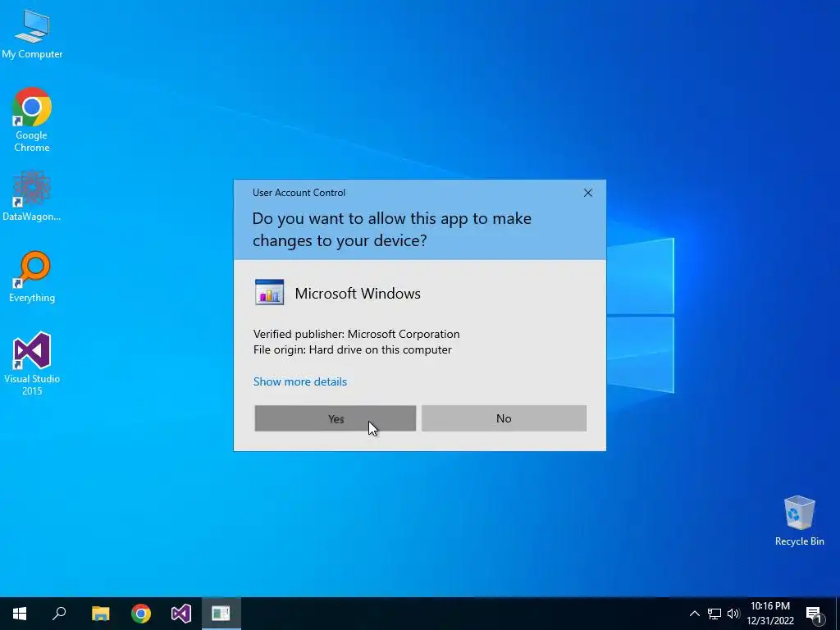
Task: Select the Visual Studio 2015 desktop shortcut
Action: click(x=32, y=363)
